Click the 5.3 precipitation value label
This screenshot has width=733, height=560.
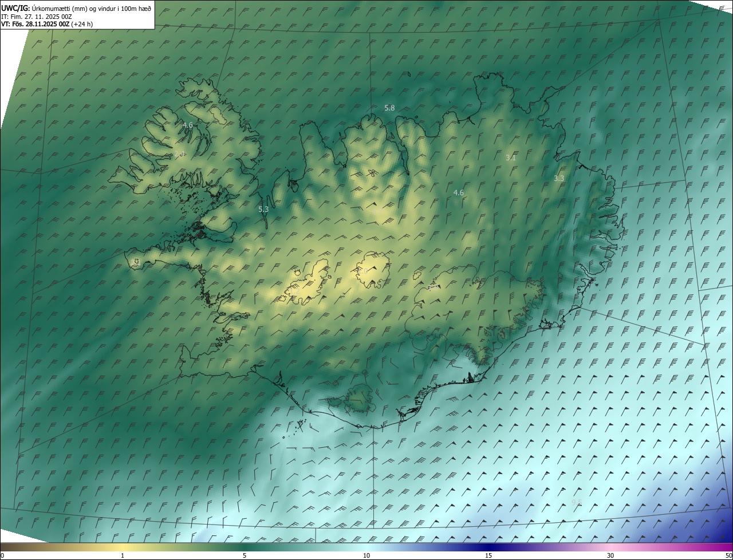(x=263, y=209)
